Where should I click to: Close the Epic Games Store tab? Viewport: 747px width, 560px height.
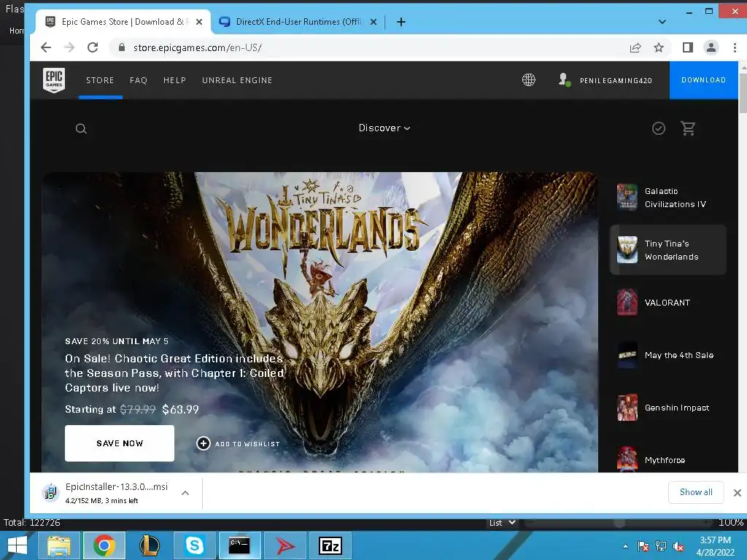click(x=199, y=22)
